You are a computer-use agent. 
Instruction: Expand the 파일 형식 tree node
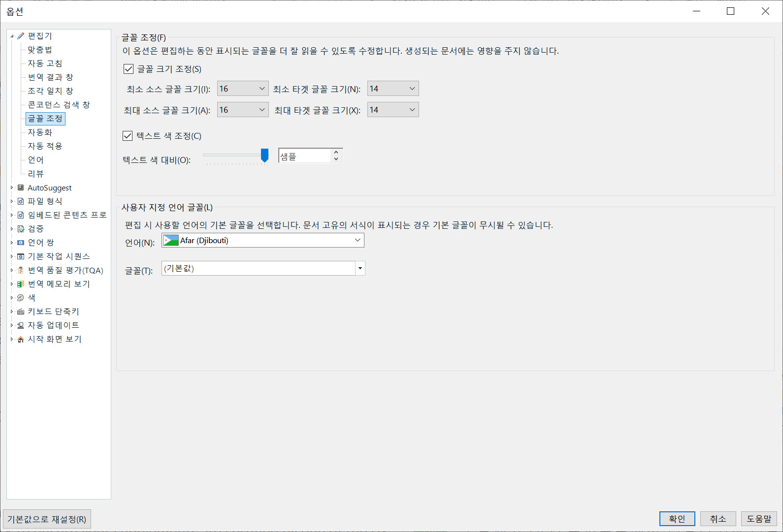coord(12,201)
